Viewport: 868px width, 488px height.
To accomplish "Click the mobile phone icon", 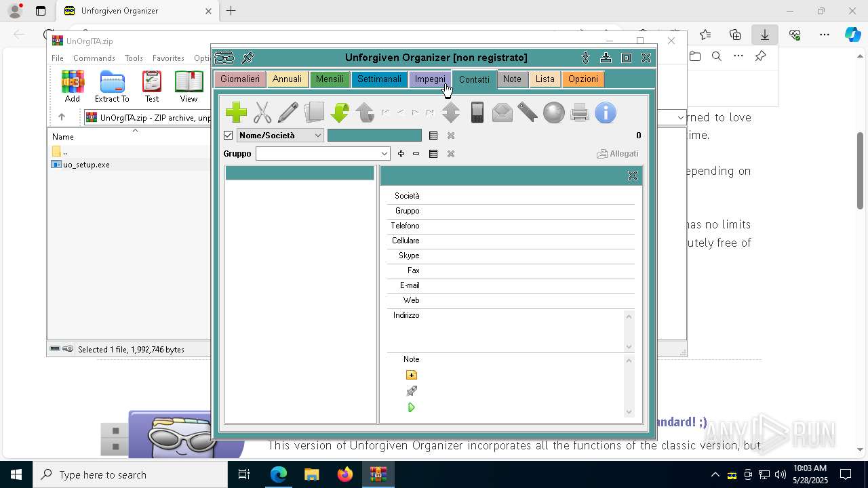I will point(477,113).
